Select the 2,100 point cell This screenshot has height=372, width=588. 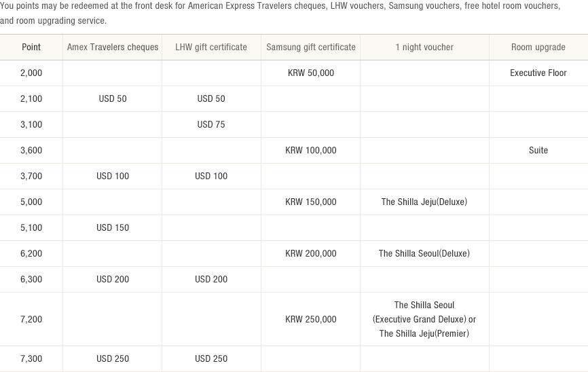[31, 99]
